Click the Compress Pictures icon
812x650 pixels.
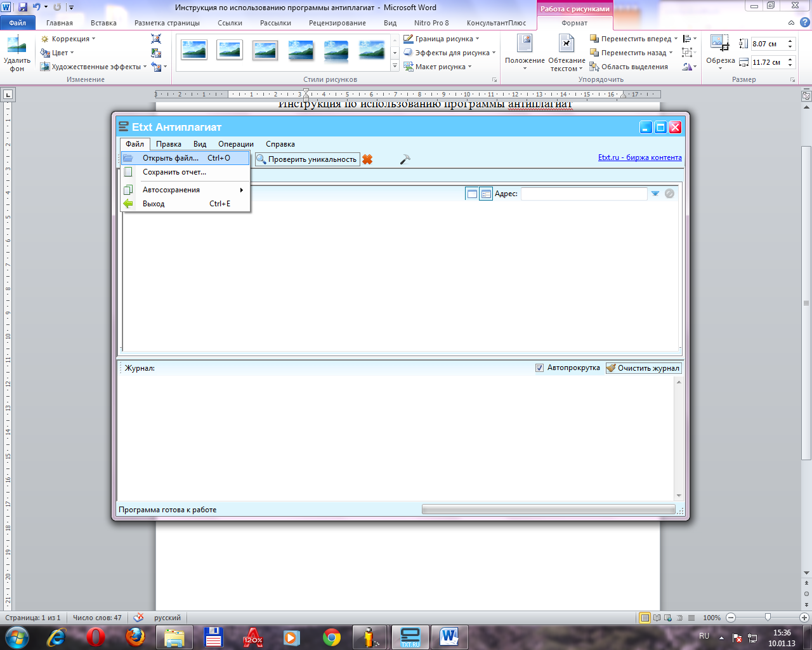(156, 39)
